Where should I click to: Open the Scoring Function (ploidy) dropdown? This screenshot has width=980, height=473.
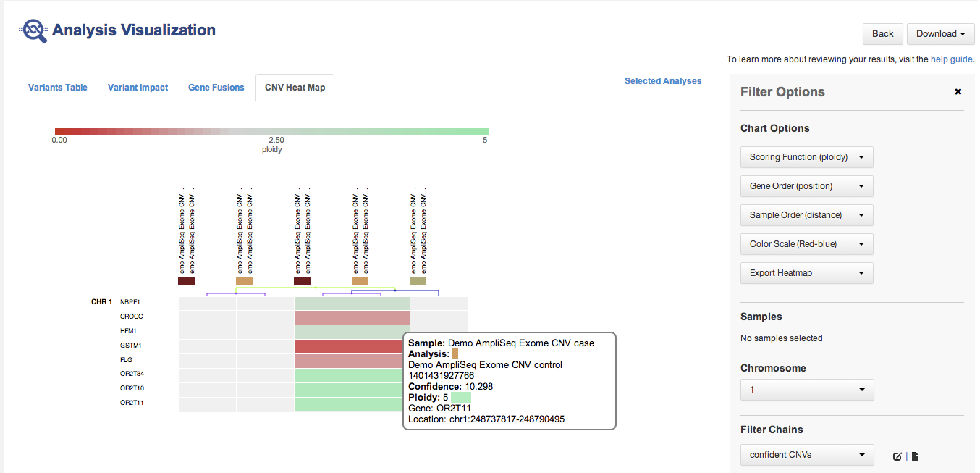(806, 157)
